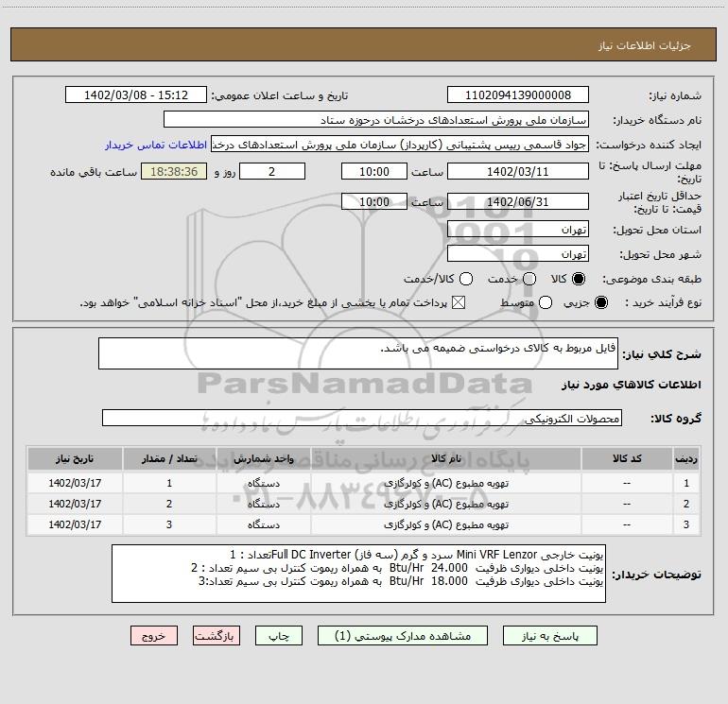Select the خدمت radio button

click(x=529, y=279)
